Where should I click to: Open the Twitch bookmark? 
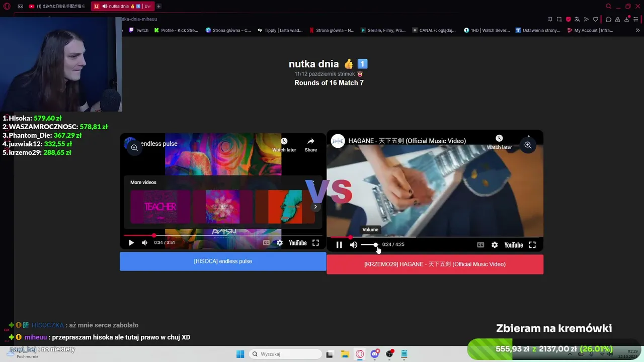pos(138,30)
